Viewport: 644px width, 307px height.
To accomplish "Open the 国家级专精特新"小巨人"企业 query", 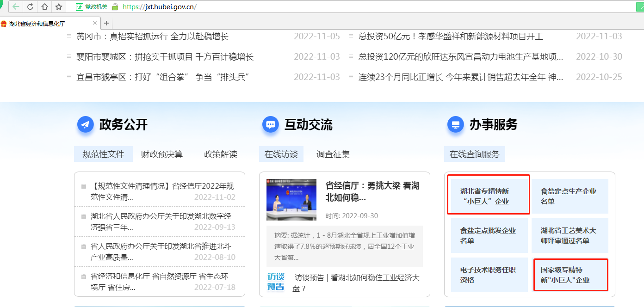I will click(570, 275).
